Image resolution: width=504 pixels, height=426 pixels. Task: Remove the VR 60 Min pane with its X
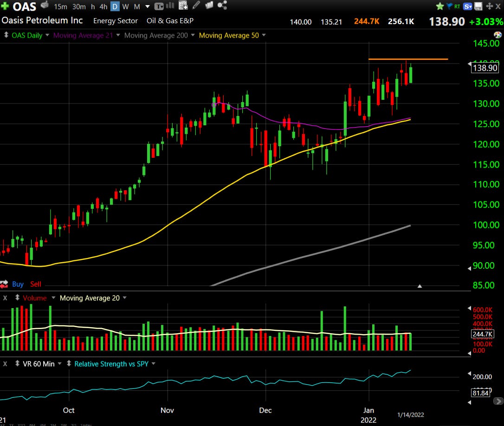(5, 364)
